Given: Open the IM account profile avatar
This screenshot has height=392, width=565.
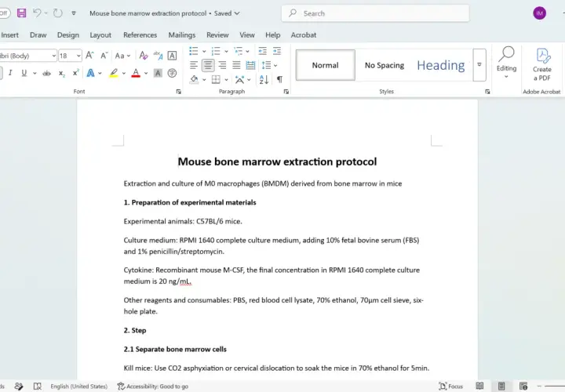Looking at the screenshot, I should click(539, 13).
